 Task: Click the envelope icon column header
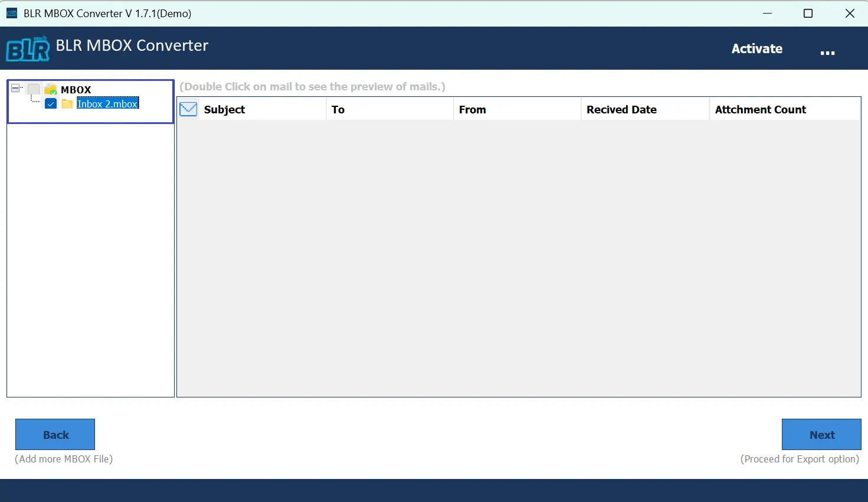click(188, 109)
